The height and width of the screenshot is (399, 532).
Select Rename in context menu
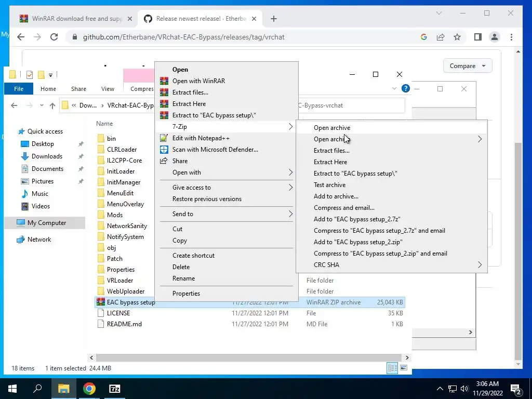[227, 278]
